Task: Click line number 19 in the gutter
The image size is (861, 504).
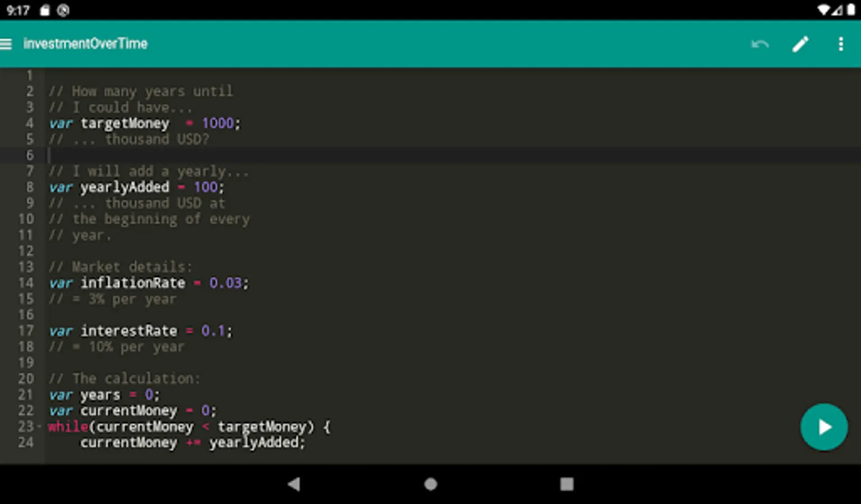Action: pyautogui.click(x=26, y=363)
